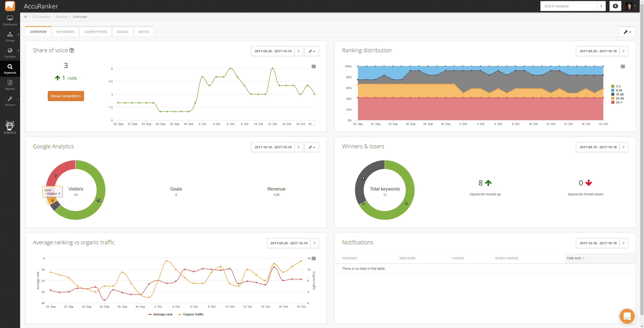The height and width of the screenshot is (328, 644).
Task: Follow the SEO Hacker breadcrumb link
Action: (x=41, y=17)
